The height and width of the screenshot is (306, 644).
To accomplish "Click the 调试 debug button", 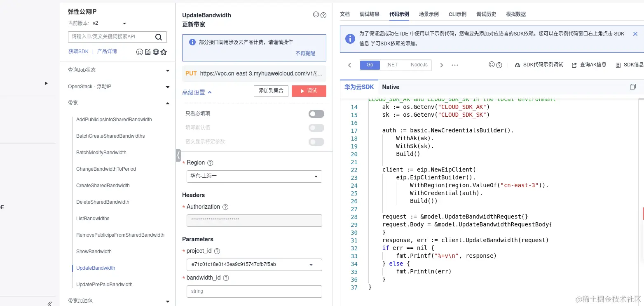I will coord(309,91).
